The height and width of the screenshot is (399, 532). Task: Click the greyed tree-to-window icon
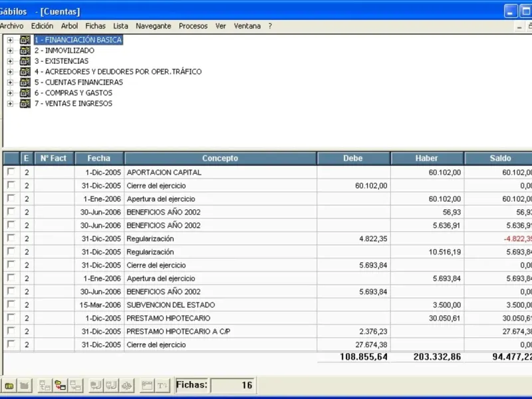click(45, 386)
